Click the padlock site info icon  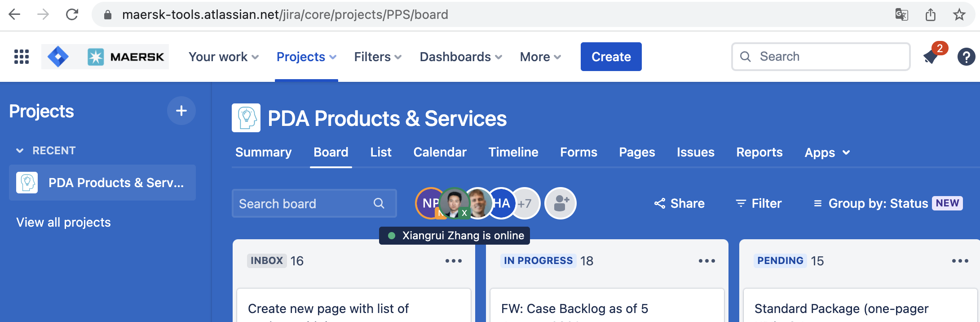107,15
